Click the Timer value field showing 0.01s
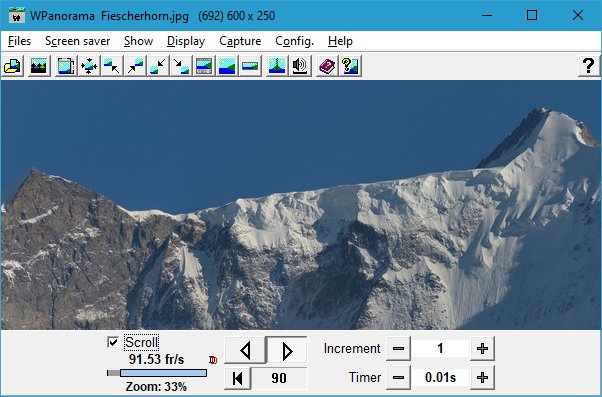Screen dimensions: 602x397 (x=440, y=377)
